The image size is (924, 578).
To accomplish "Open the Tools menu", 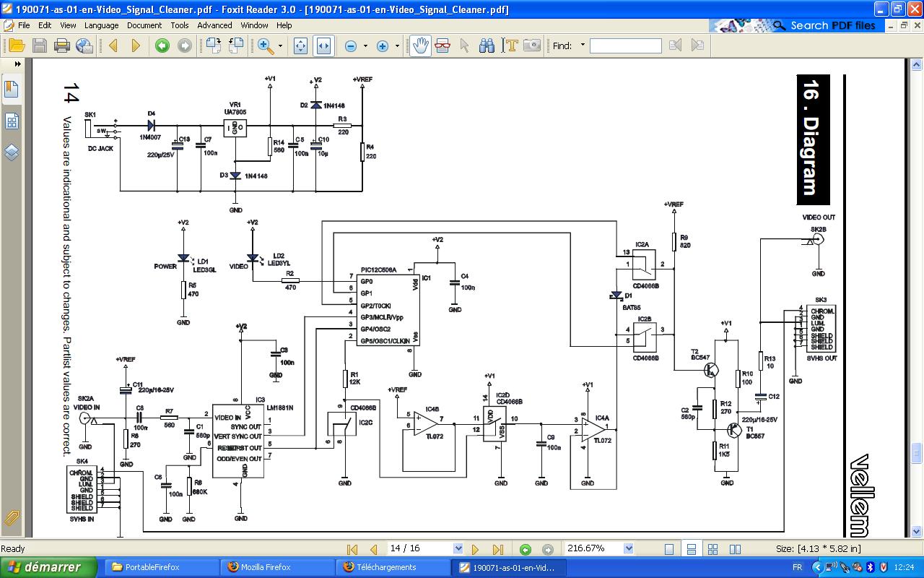I will (180, 25).
